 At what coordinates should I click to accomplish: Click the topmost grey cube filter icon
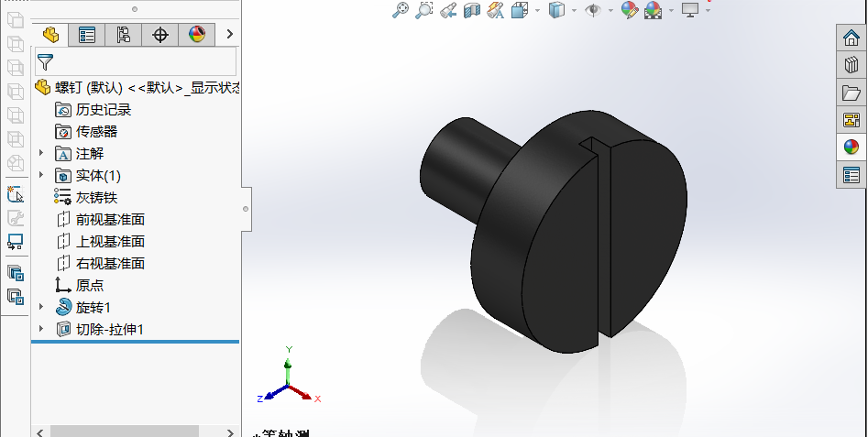point(15,20)
